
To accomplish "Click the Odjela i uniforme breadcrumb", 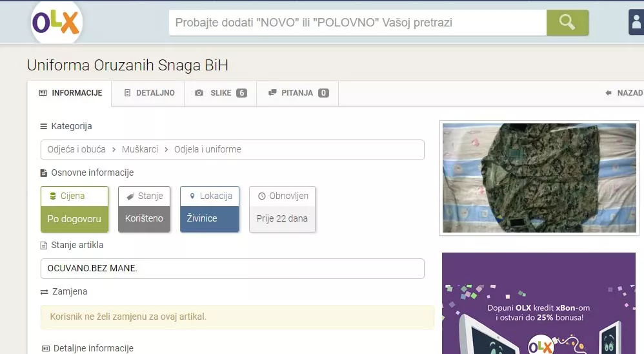I will [207, 149].
